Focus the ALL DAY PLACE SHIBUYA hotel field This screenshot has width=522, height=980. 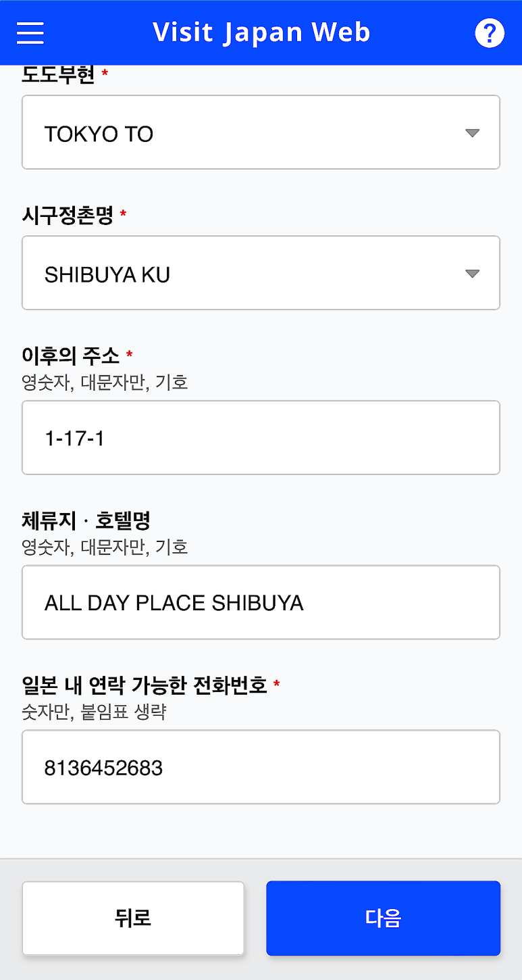(261, 602)
